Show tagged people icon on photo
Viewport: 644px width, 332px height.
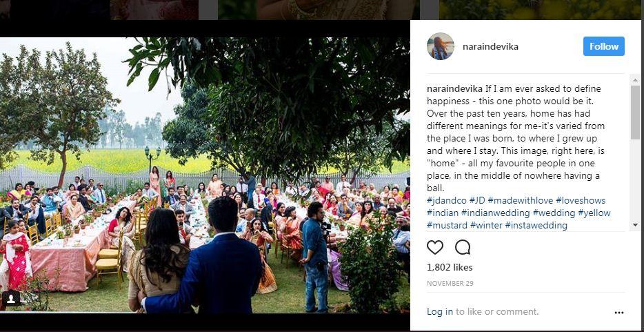point(10,299)
